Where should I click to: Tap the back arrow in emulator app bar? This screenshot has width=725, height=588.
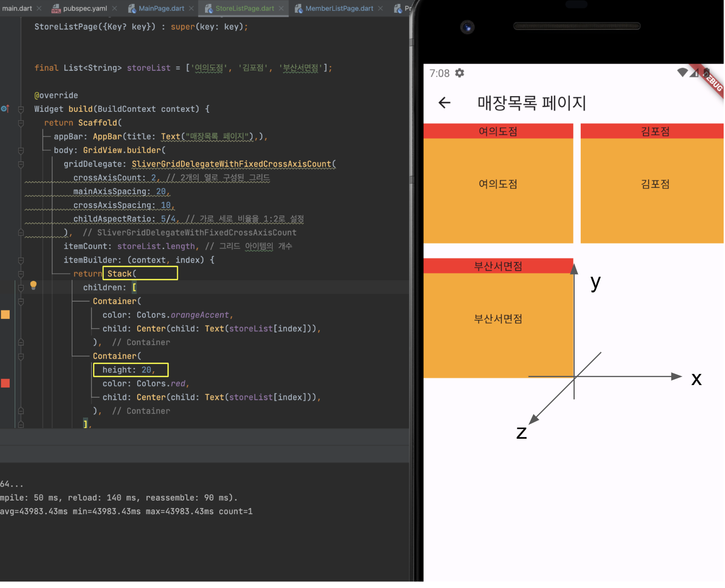pos(444,103)
